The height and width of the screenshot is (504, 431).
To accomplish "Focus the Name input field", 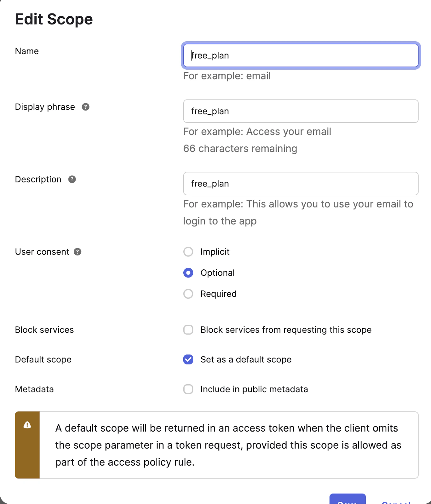I will [300, 55].
